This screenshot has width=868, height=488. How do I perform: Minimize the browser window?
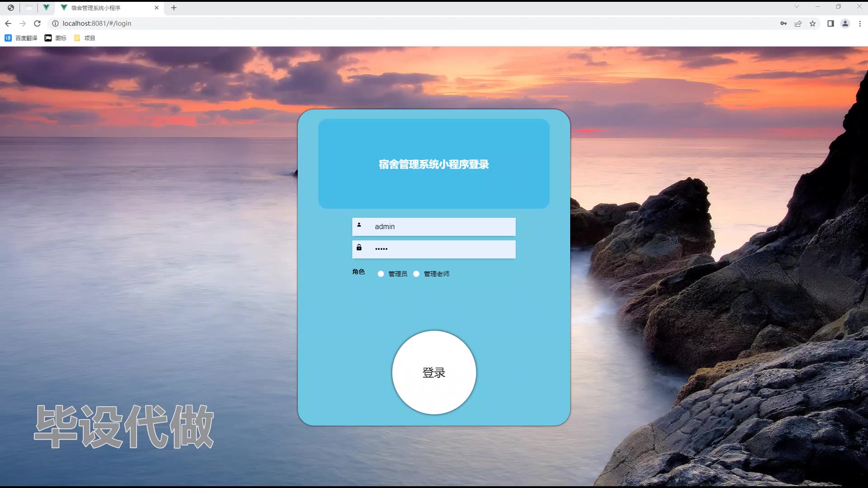pyautogui.click(x=817, y=7)
